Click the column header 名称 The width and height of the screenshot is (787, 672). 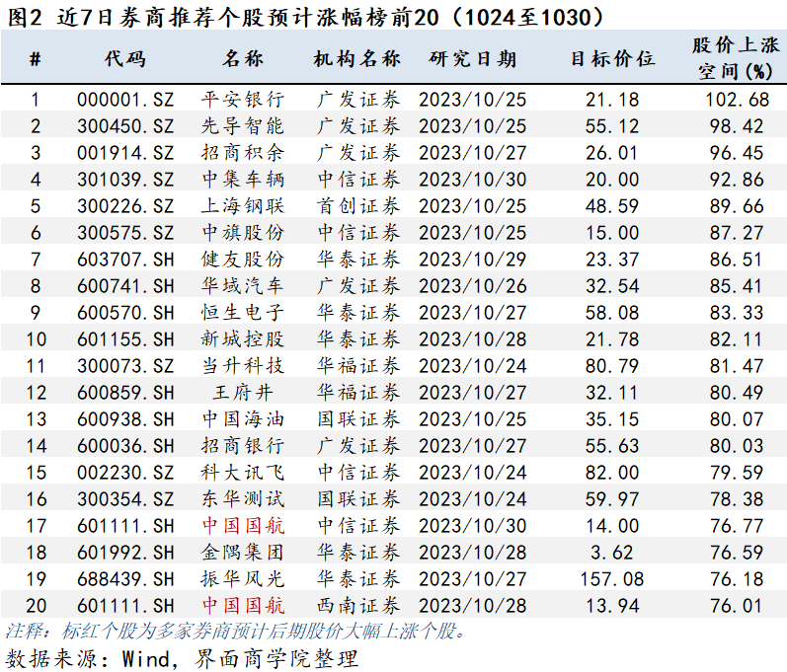click(x=243, y=59)
